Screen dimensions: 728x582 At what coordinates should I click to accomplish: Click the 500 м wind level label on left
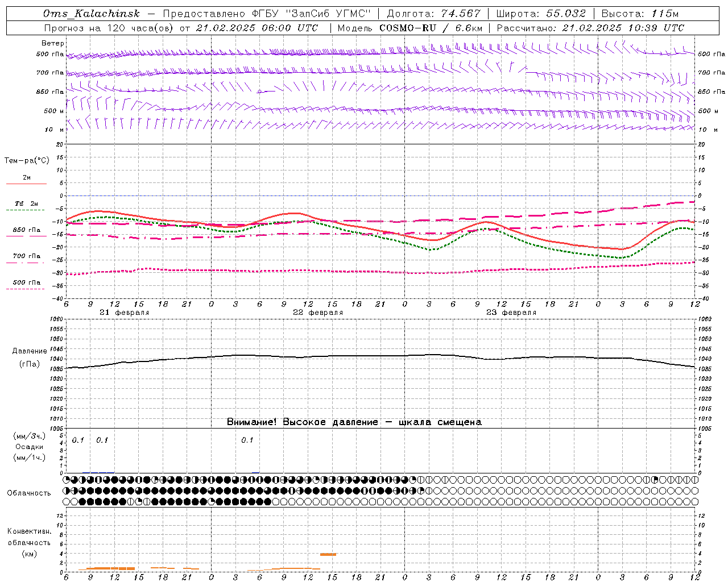tap(53, 111)
